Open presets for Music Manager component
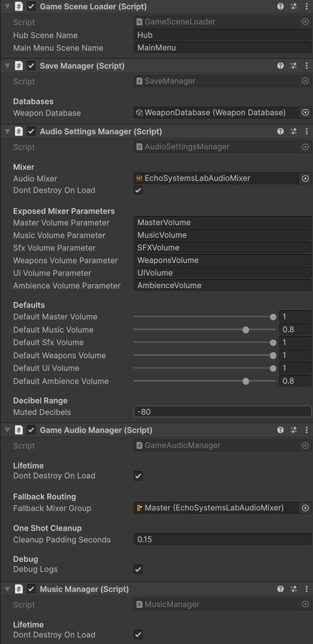Screen dimensions: 313x644 click(294, 589)
